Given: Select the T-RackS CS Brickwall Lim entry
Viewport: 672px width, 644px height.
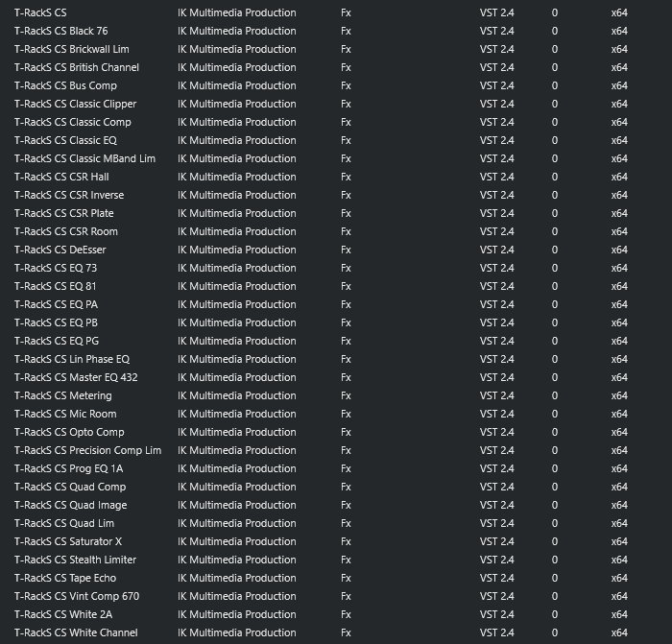Looking at the screenshot, I should 72,49.
